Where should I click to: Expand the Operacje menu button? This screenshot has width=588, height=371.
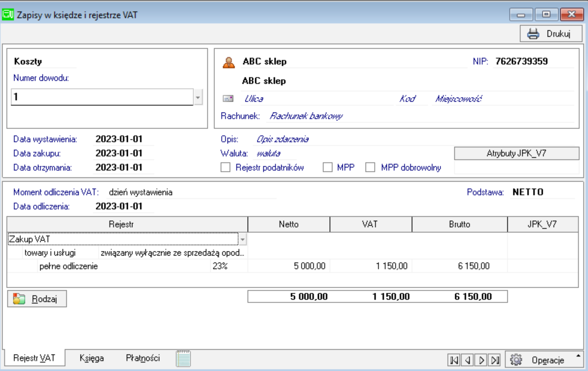(x=544, y=360)
